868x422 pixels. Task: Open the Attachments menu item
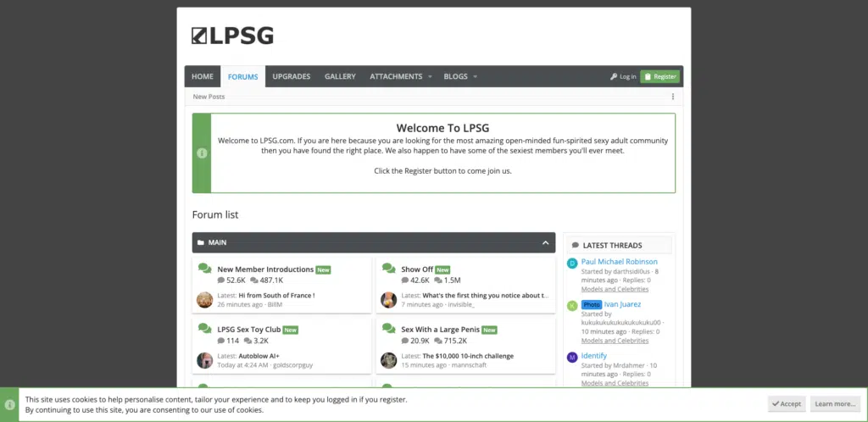pos(396,76)
